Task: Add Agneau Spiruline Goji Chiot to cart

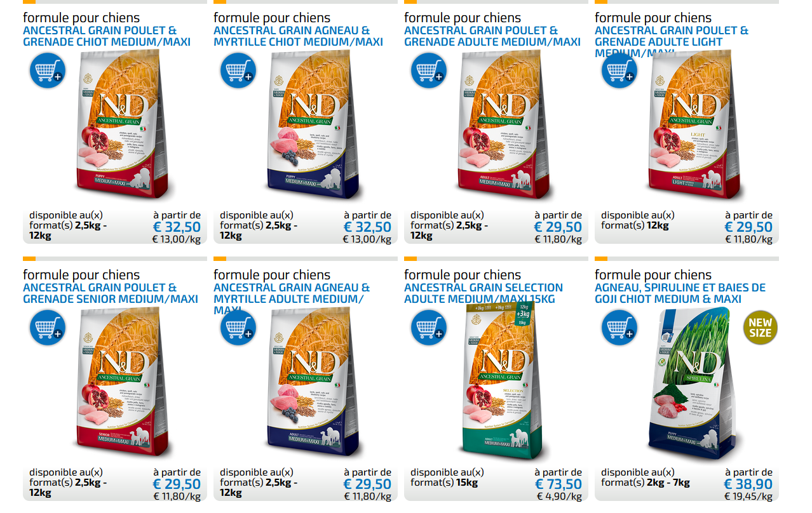Action: coord(619,328)
